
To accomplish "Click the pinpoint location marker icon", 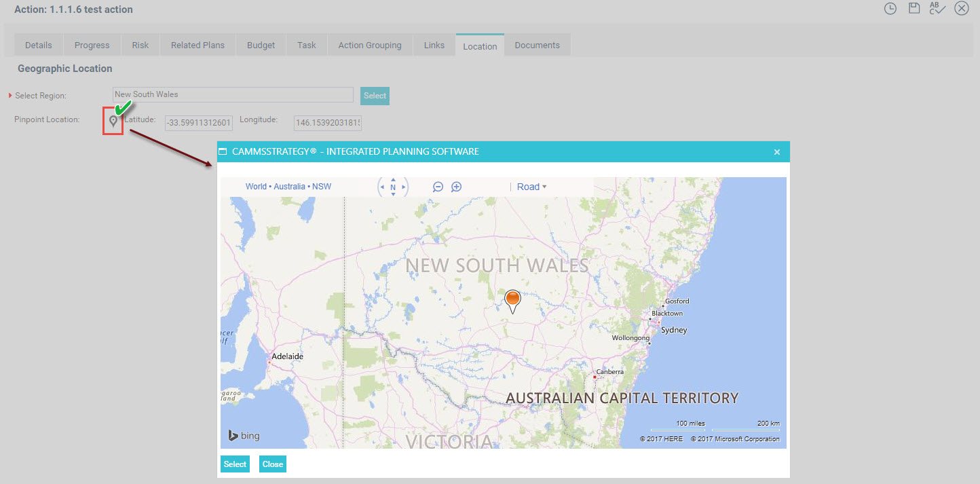I will (113, 122).
